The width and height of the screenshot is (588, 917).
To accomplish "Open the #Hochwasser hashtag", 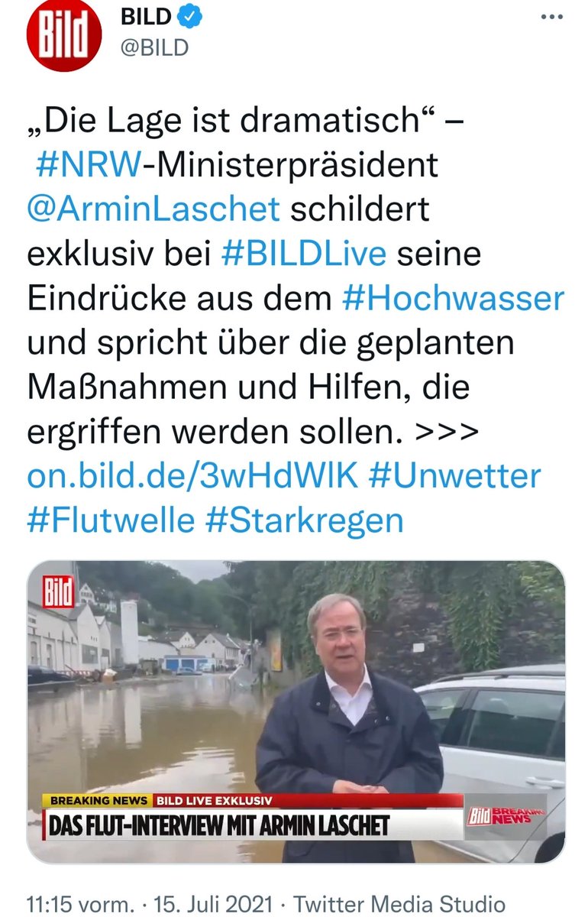I will coord(453,298).
